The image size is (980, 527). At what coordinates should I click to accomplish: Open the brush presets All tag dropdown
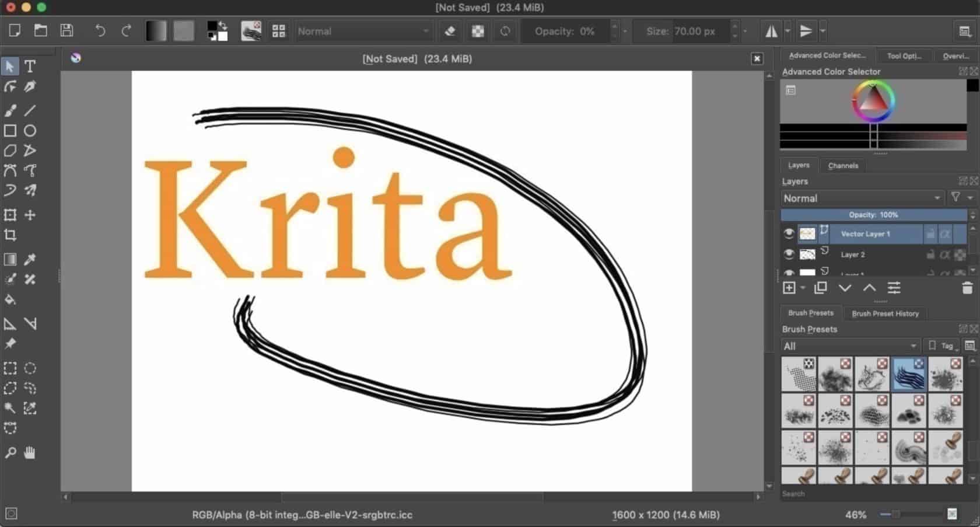pyautogui.click(x=850, y=345)
